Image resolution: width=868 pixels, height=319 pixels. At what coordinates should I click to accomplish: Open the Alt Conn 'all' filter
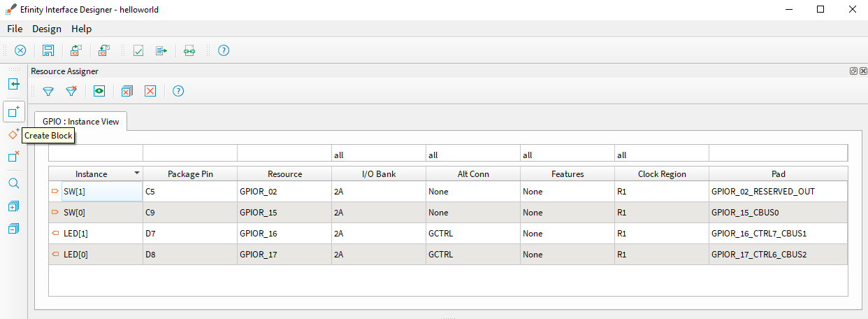pyautogui.click(x=473, y=154)
